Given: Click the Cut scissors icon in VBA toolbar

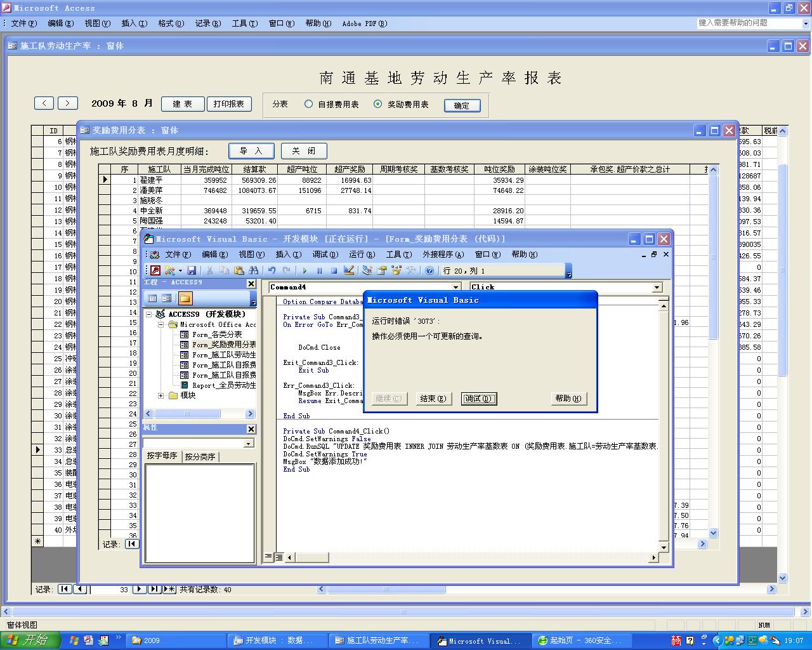Looking at the screenshot, I should point(209,270).
